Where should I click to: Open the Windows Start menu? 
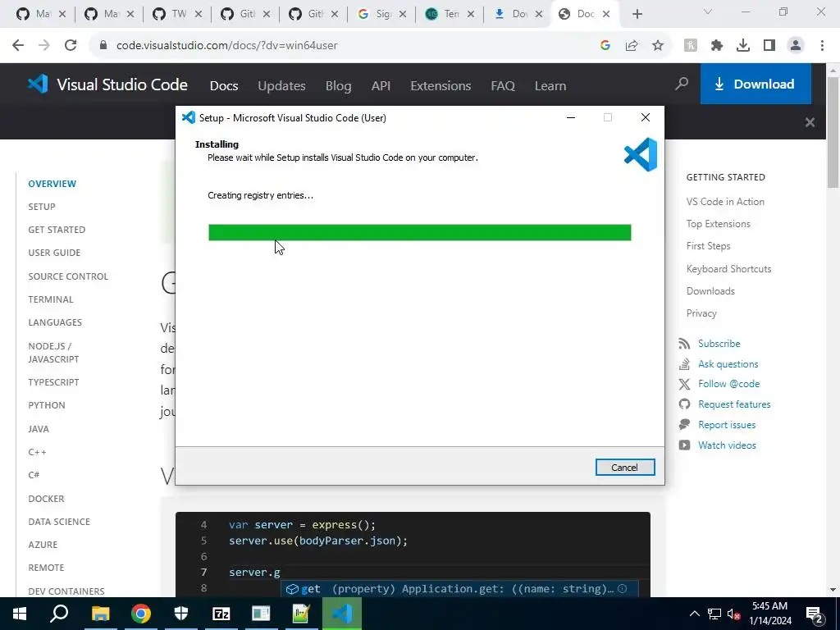coord(20,614)
